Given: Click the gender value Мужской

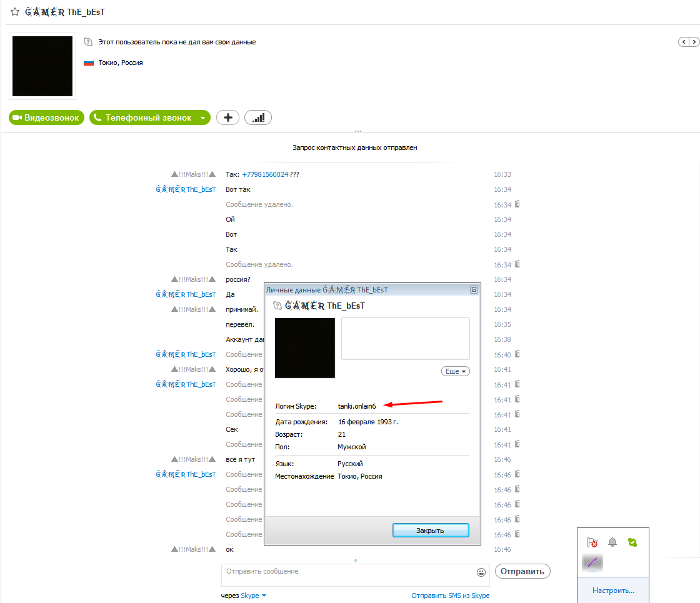Looking at the screenshot, I should (x=352, y=447).
